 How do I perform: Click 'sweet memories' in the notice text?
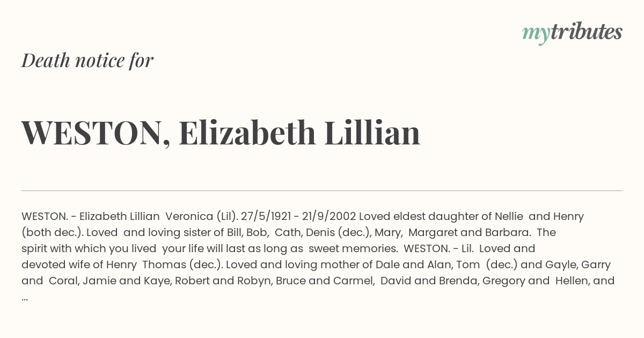[353, 248]
